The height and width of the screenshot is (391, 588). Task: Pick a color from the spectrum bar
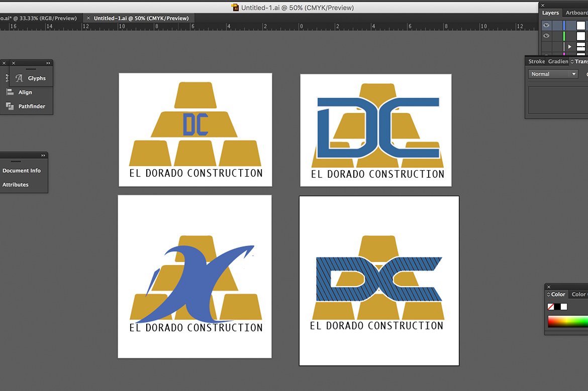pos(568,321)
